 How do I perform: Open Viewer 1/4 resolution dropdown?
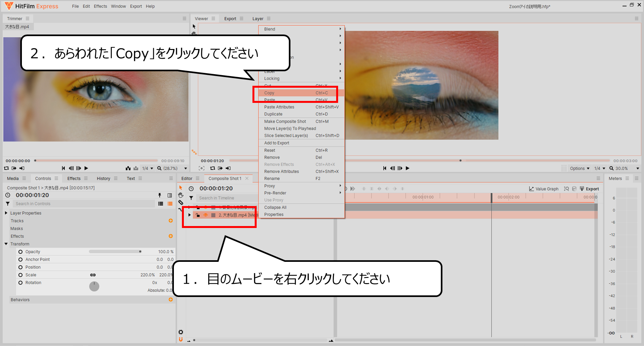click(x=600, y=168)
